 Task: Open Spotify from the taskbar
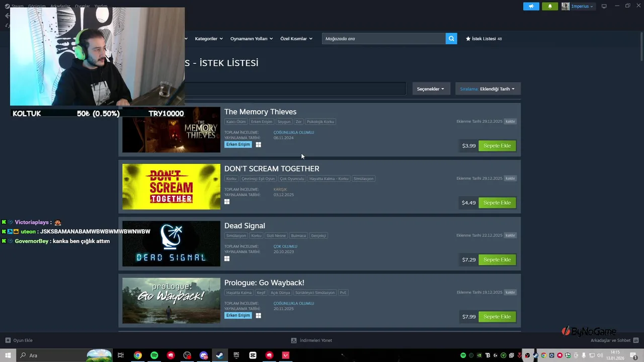[154, 355]
